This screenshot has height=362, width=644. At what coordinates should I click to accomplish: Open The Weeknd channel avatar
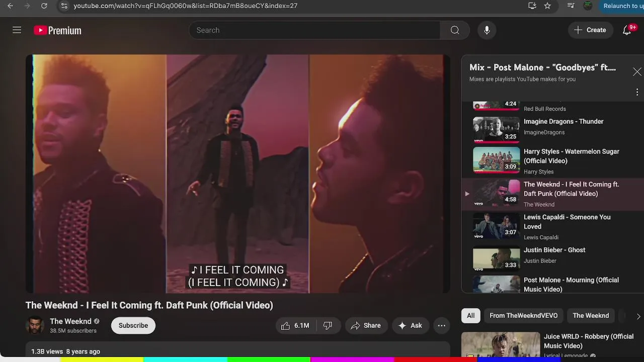point(35,326)
